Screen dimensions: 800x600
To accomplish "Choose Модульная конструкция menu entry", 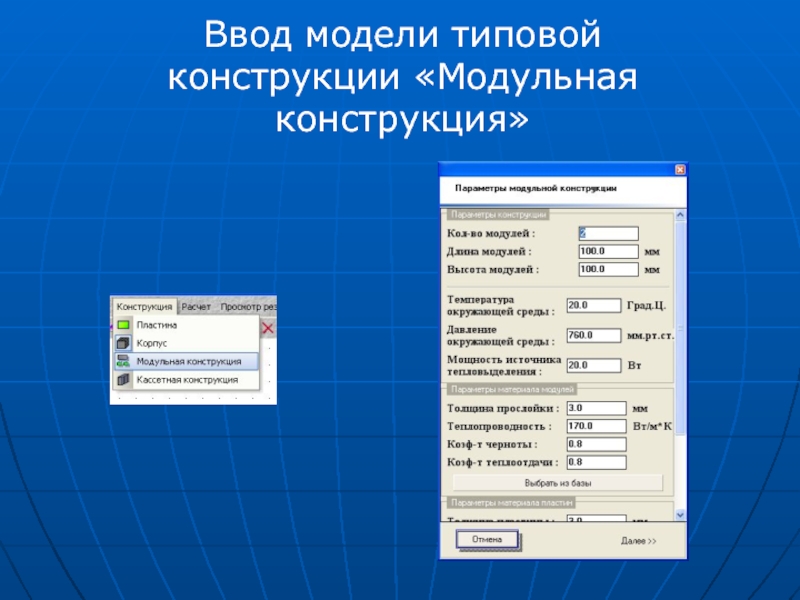I will [186, 361].
